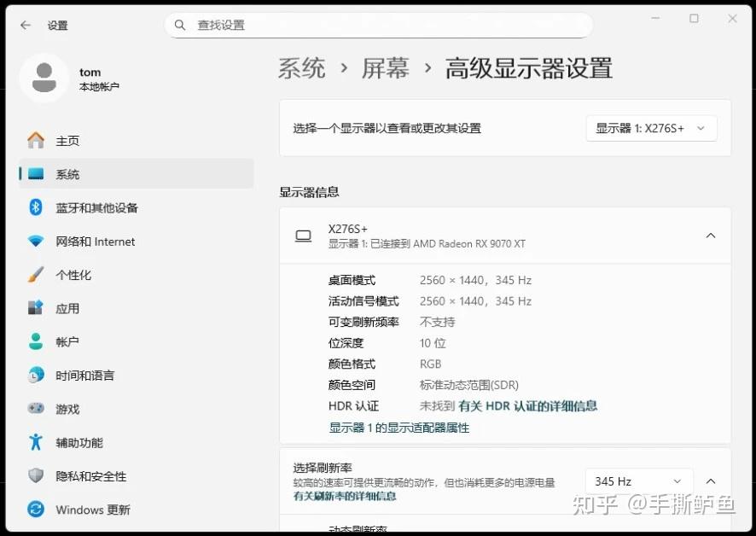Click the 颜色格式 RGB value
756x536 pixels.
(x=431, y=364)
